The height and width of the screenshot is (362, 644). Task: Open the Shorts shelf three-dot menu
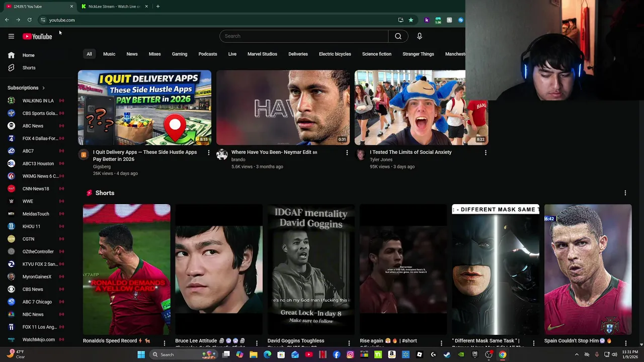625,193
